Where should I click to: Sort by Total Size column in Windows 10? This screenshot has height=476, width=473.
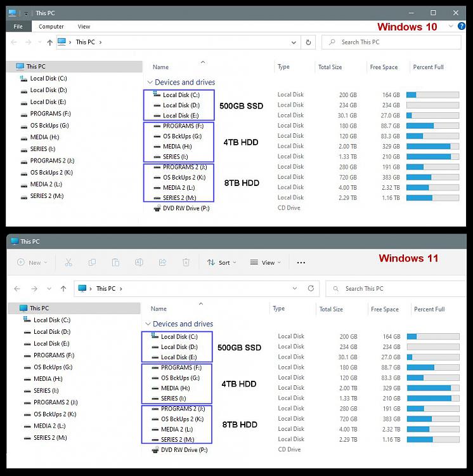330,67
